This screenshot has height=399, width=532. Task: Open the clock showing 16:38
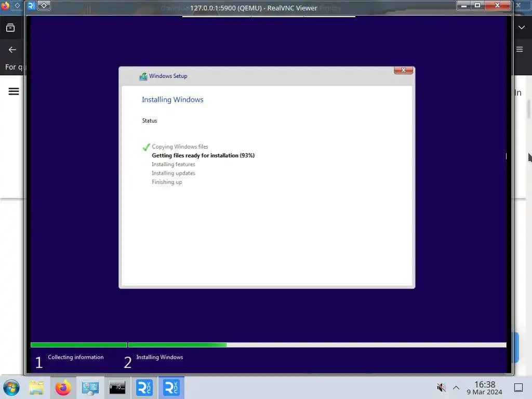(484, 388)
